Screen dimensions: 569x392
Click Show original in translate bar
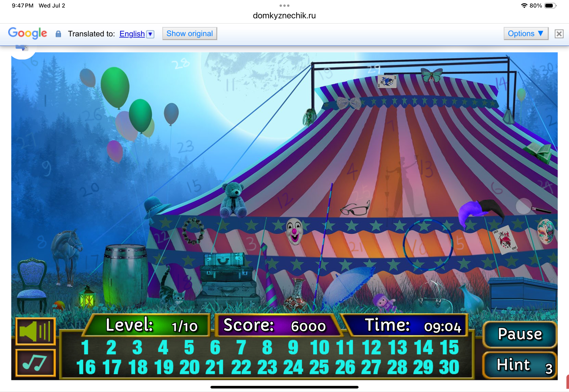pyautogui.click(x=190, y=33)
